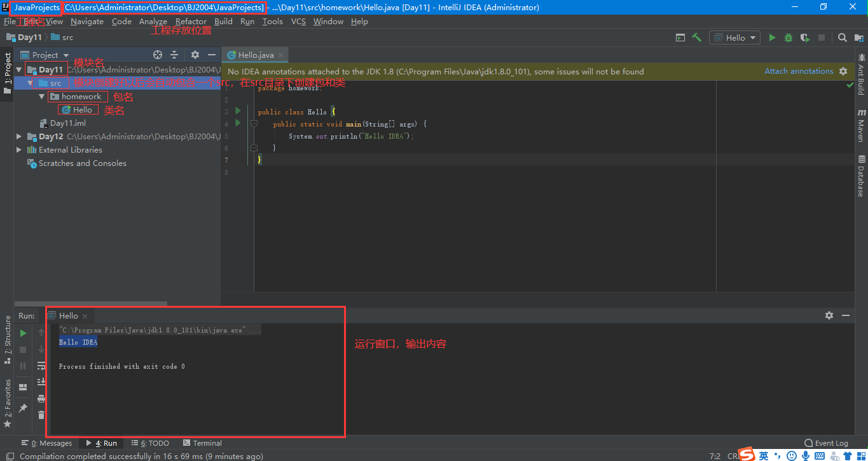Image resolution: width=868 pixels, height=461 pixels.
Task: Toggle the Maven side panel
Action: pos(861,125)
